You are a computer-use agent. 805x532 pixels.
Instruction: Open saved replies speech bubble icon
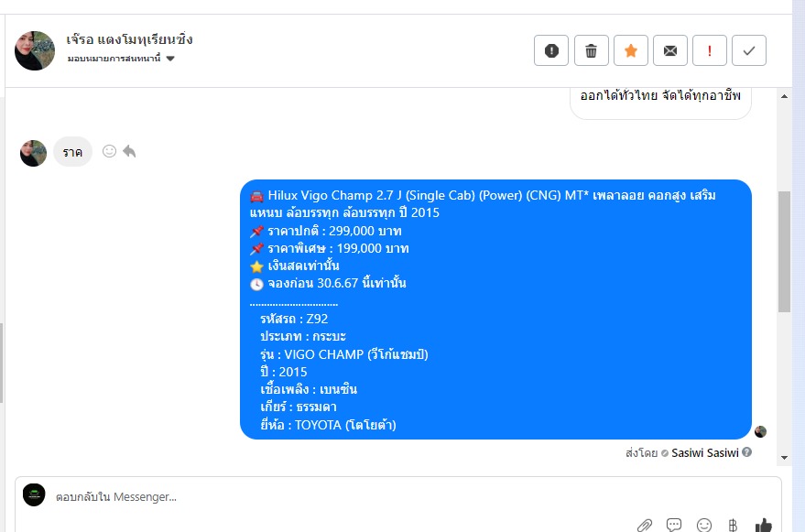tap(673, 525)
